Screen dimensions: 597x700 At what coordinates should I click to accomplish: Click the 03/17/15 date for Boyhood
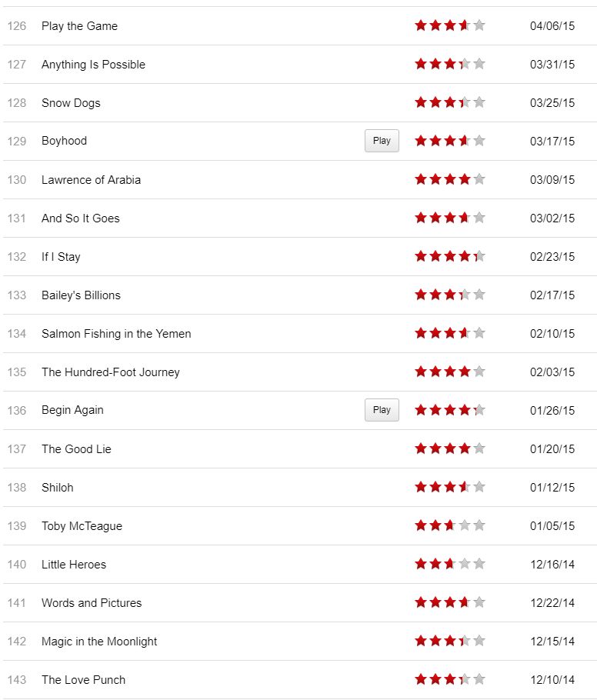tap(552, 142)
